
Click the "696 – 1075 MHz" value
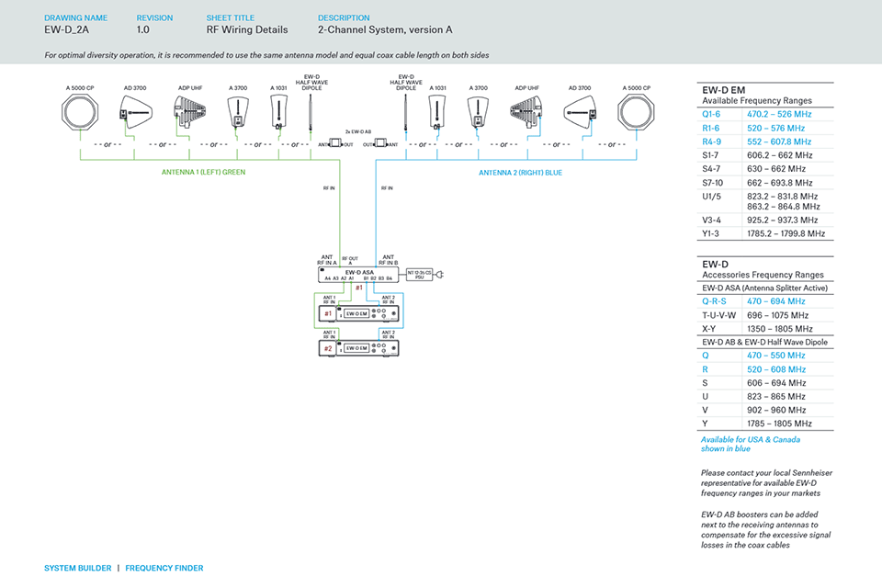click(x=778, y=316)
